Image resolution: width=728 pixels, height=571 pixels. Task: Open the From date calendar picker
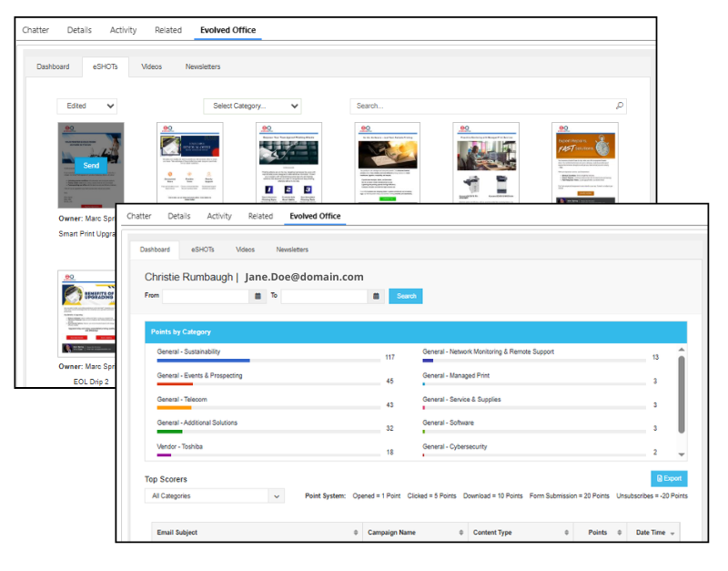pyautogui.click(x=258, y=296)
